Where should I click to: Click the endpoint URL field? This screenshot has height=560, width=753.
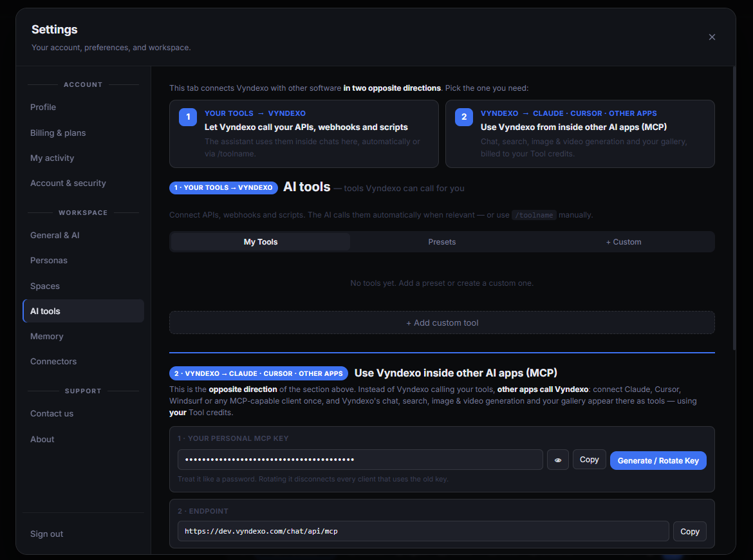[423, 531]
